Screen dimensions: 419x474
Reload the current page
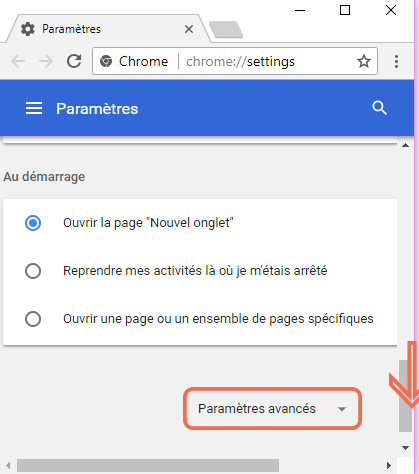74,61
